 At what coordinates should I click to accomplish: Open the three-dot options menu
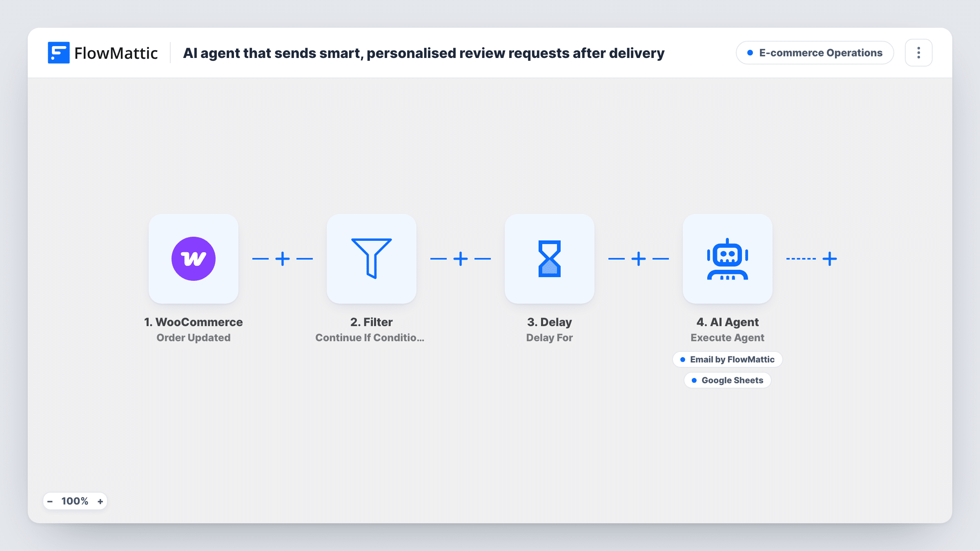pos(919,53)
